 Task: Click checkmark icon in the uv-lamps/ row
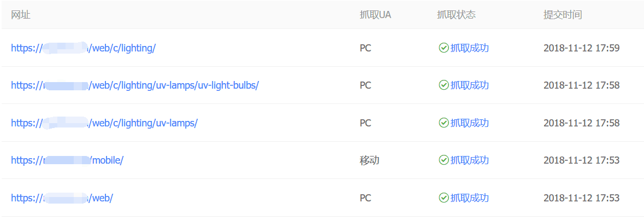(x=444, y=123)
